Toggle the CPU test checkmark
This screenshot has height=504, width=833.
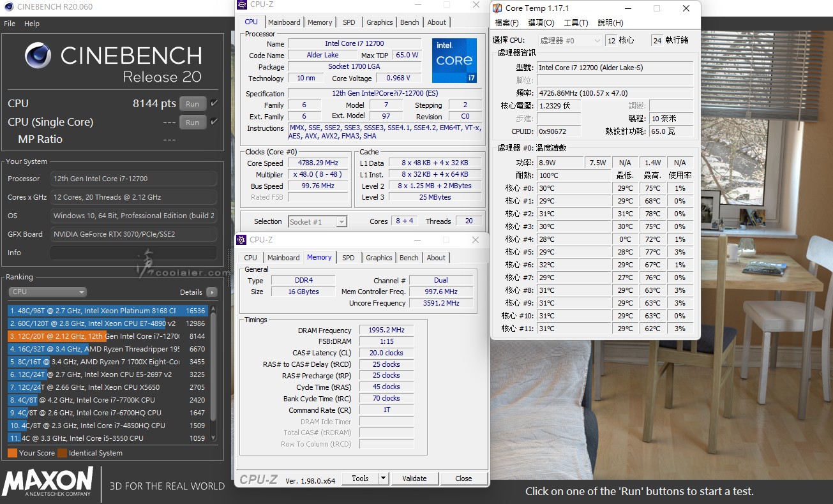click(214, 103)
